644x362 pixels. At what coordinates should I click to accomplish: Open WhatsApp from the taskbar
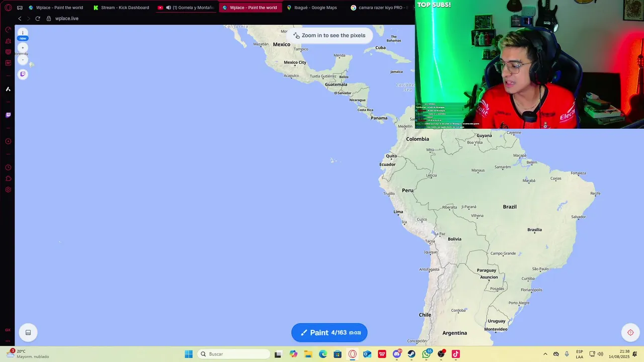(x=427, y=354)
